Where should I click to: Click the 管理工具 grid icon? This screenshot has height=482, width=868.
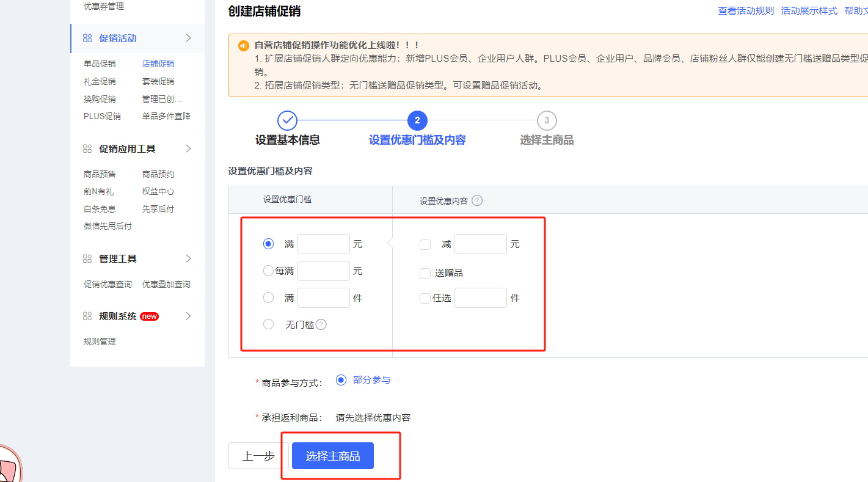[x=87, y=259]
